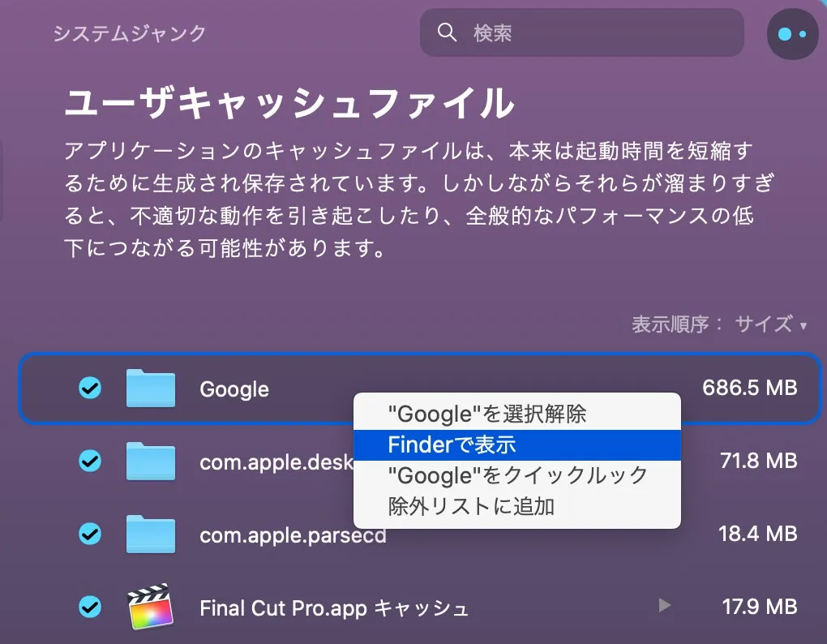Choose "Google"を選択解除 from context menu
The width and height of the screenshot is (827, 644).
[x=517, y=414]
